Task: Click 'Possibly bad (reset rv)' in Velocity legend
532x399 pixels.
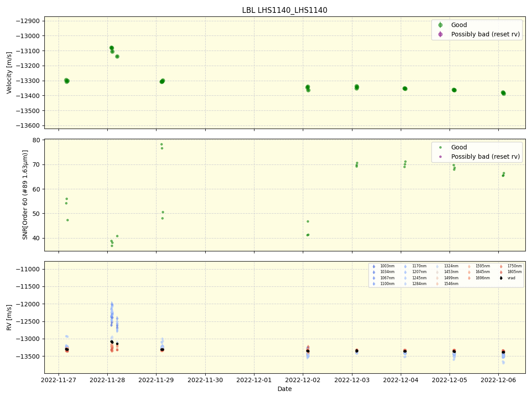Action: pos(485,34)
